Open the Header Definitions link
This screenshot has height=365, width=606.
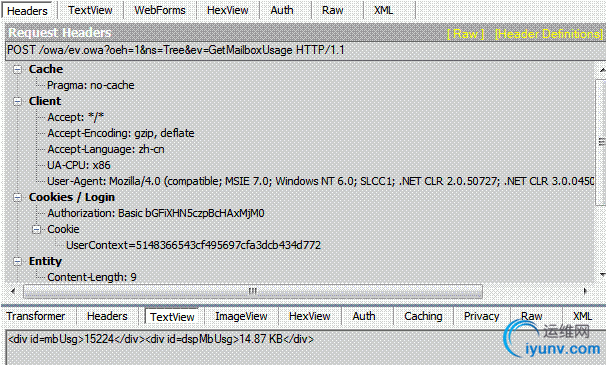pyautogui.click(x=549, y=34)
